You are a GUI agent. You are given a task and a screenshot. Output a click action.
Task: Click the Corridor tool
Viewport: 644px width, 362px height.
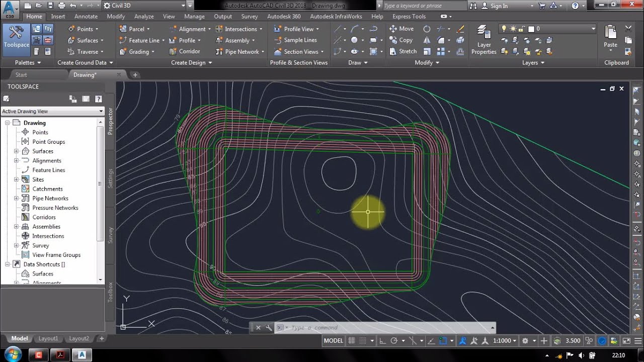tap(185, 51)
